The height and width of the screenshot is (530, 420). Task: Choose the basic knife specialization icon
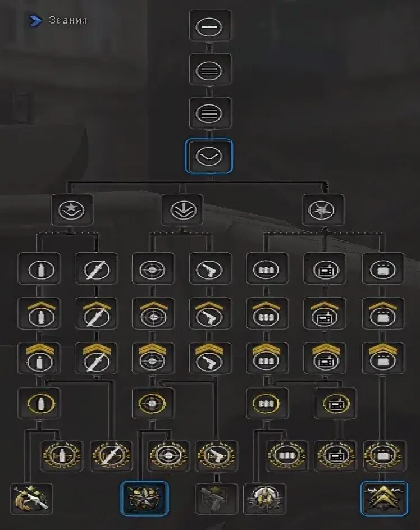pos(97,269)
